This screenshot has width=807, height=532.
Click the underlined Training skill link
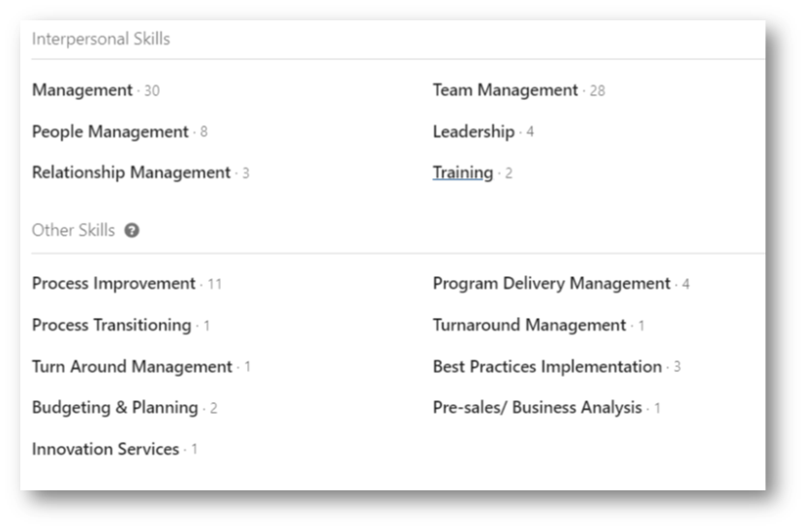(x=463, y=172)
